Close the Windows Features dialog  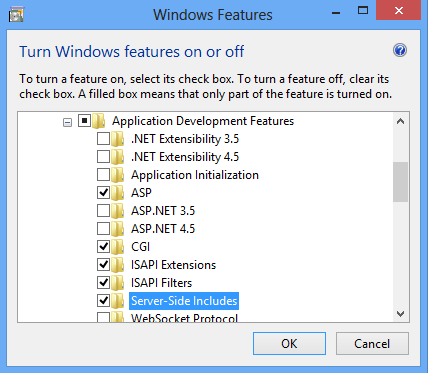coord(399,11)
